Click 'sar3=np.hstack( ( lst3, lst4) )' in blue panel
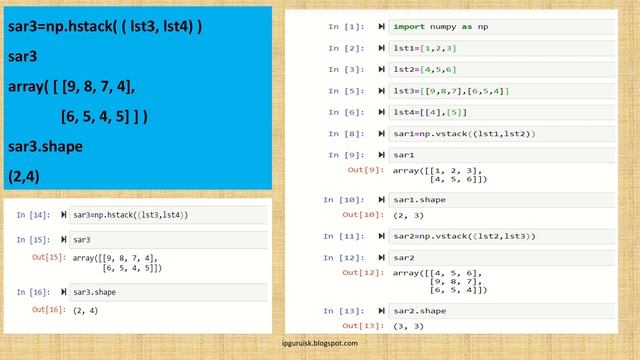The height and width of the screenshot is (360, 640). coord(105,27)
